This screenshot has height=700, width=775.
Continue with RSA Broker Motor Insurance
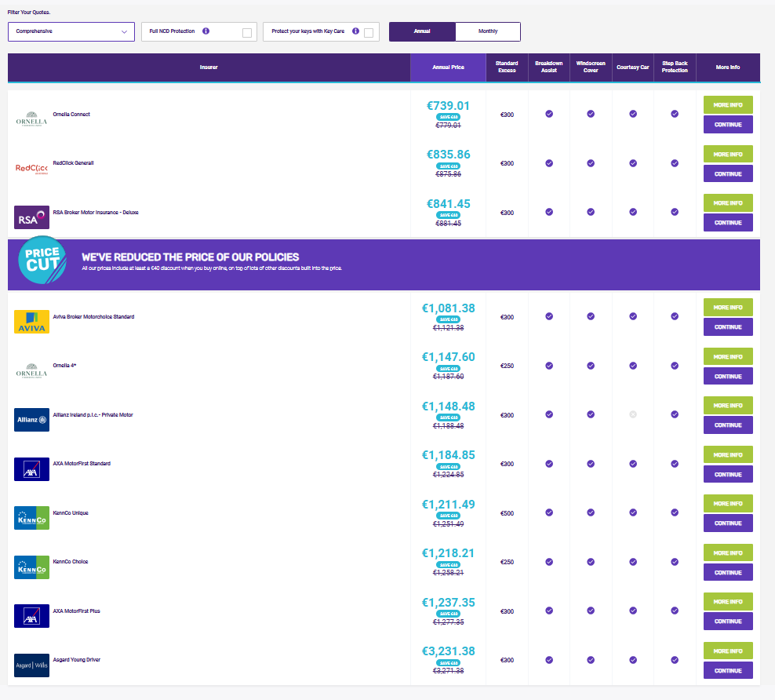point(728,223)
